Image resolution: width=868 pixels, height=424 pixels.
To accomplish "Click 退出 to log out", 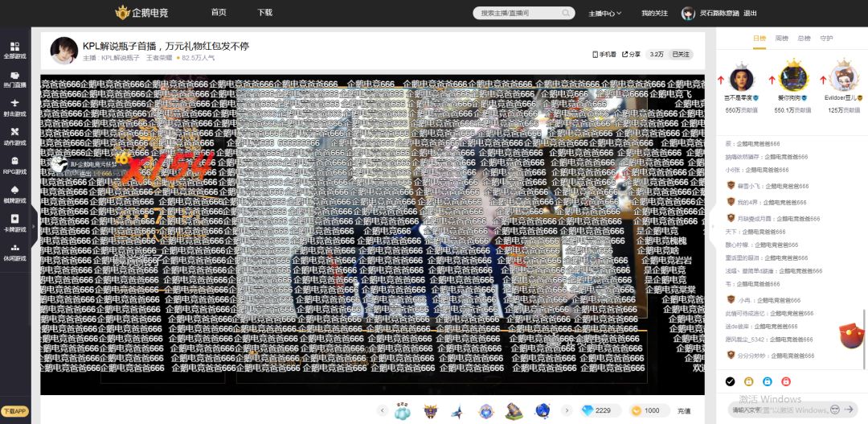I will tap(750, 14).
